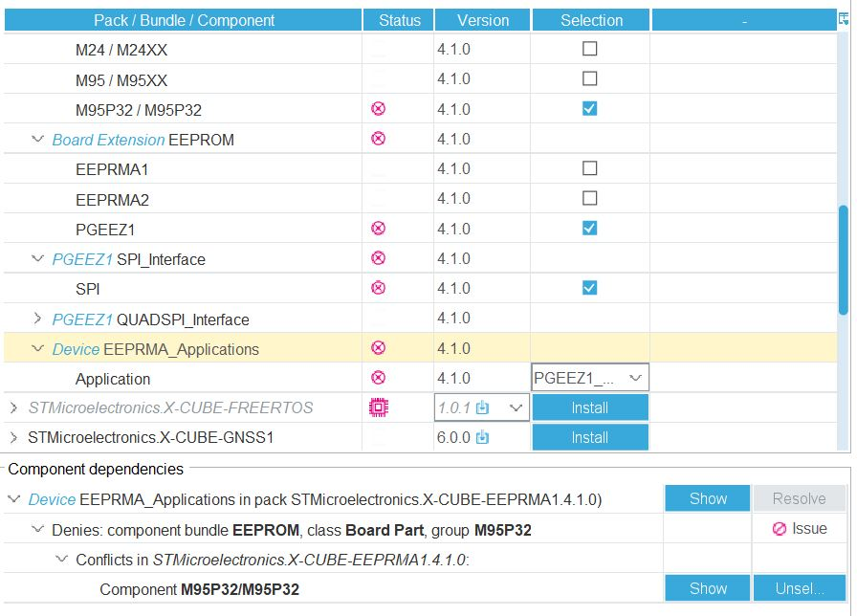The width and height of the screenshot is (857, 616).
Task: Install the X-CUBE-FREERTOS pack
Action: tap(590, 407)
